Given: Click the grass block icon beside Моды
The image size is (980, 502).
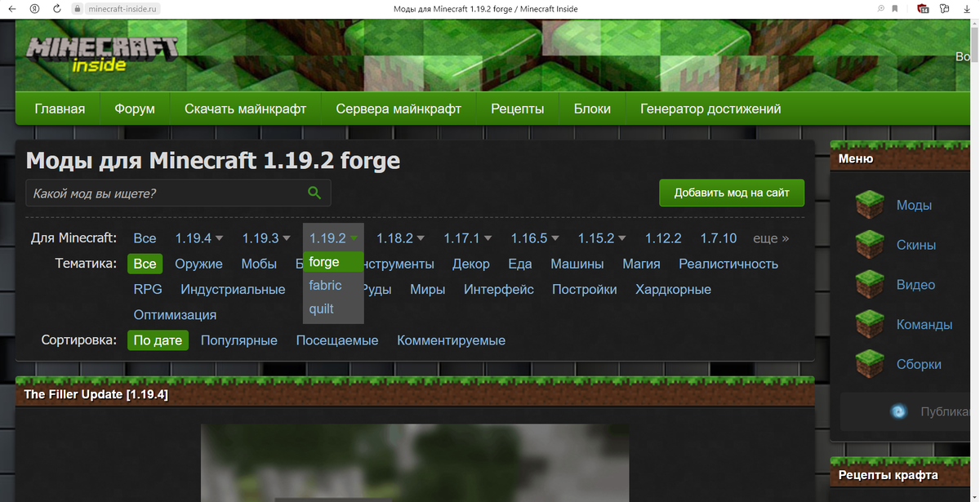Looking at the screenshot, I should point(871,205).
